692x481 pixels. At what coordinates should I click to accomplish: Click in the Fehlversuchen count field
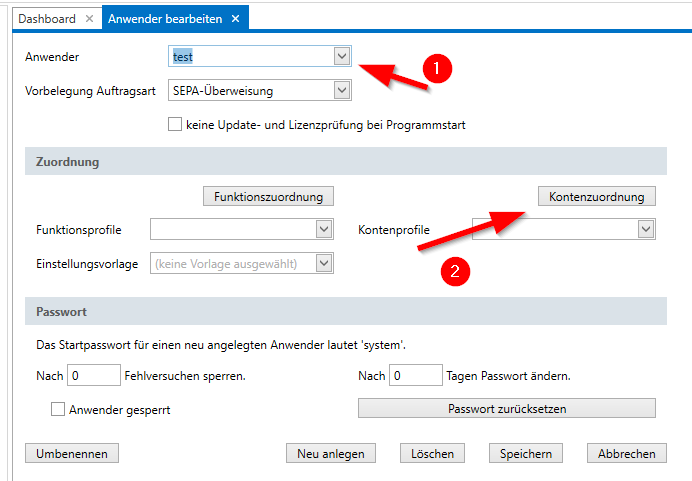click(93, 376)
